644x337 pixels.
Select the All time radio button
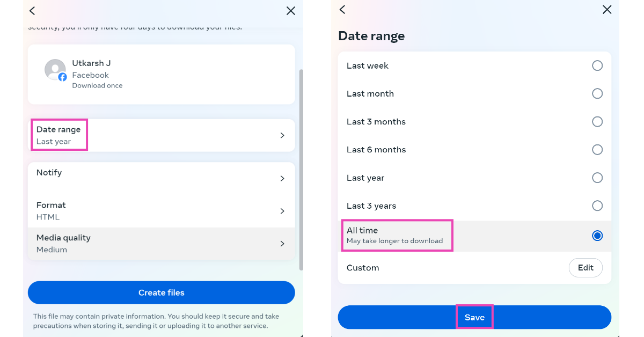(597, 236)
